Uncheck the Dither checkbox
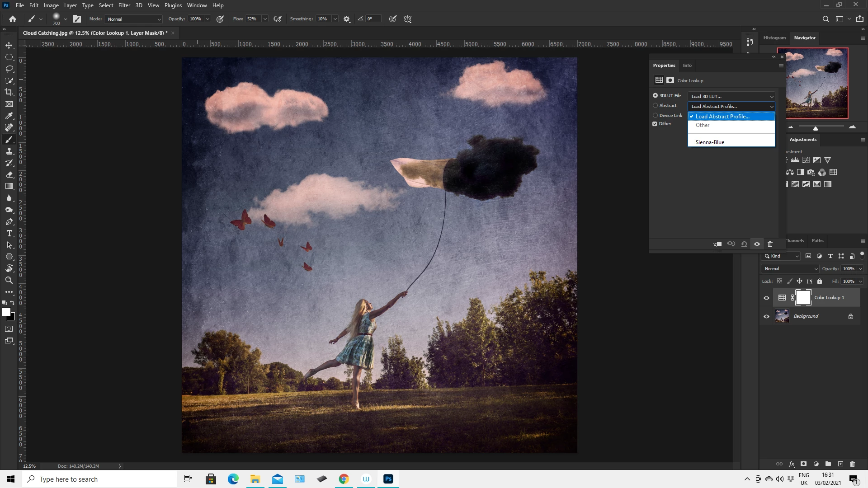This screenshot has height=488, width=868. click(655, 124)
